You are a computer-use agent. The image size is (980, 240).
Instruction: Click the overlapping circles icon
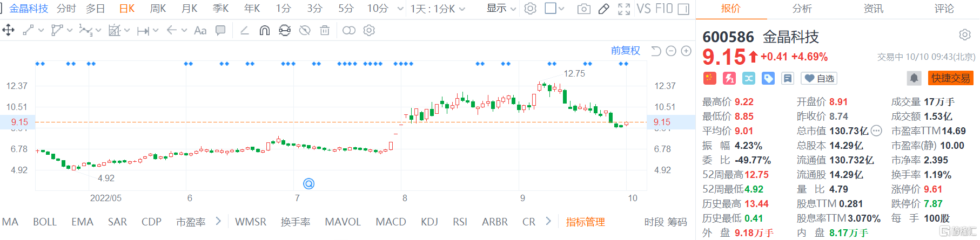coord(349,30)
